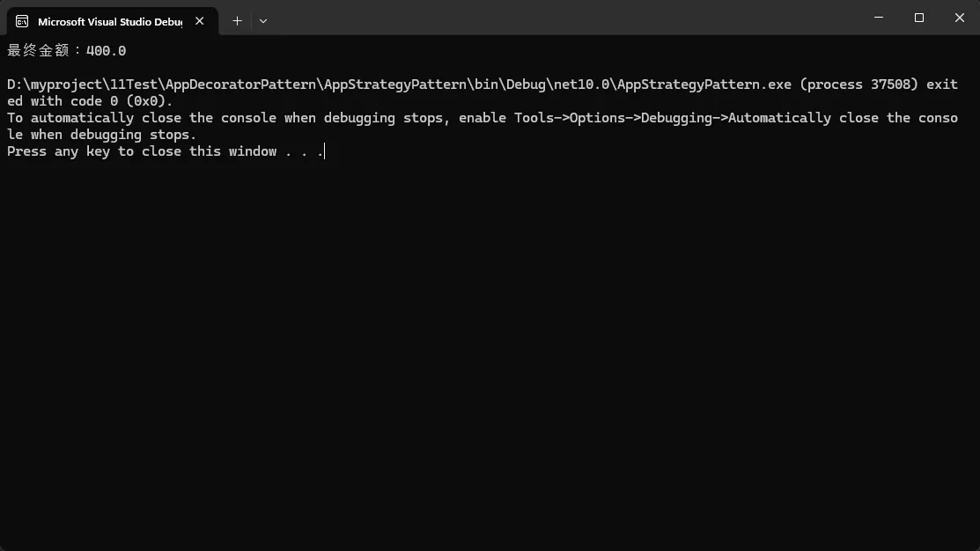Click the blank console area below output
The image size is (980, 551).
pos(490,352)
